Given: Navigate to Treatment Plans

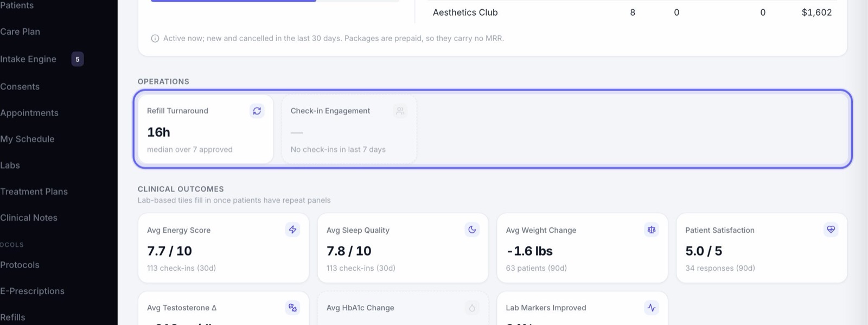Looking at the screenshot, I should click(34, 192).
